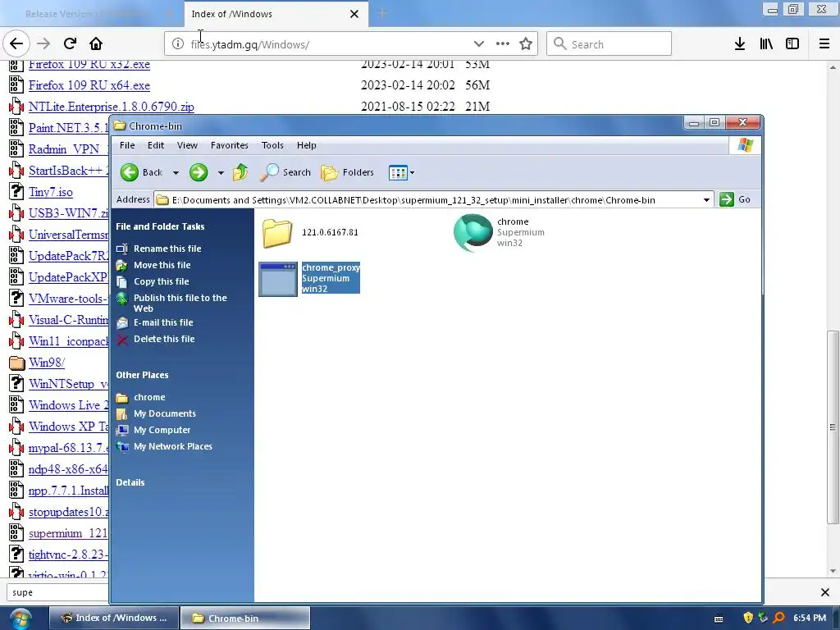Switch to Index of /Windows taskbar button
The height and width of the screenshot is (630, 840).
pos(113,618)
